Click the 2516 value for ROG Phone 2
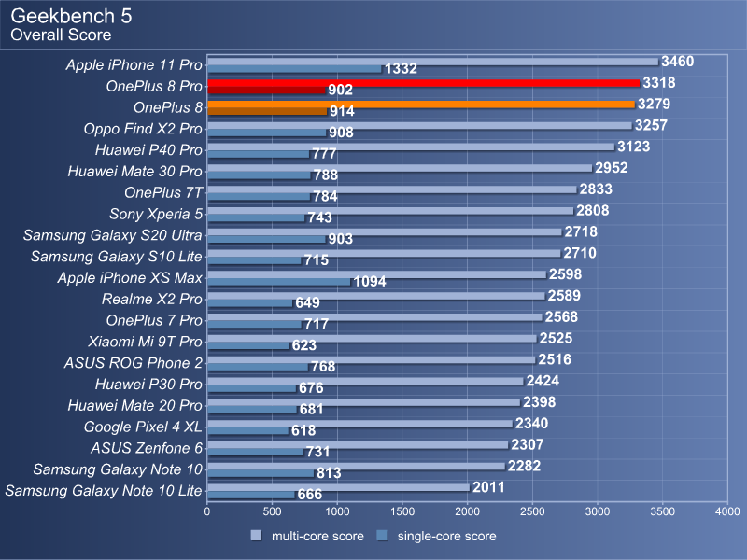The image size is (747, 560). pos(555,359)
